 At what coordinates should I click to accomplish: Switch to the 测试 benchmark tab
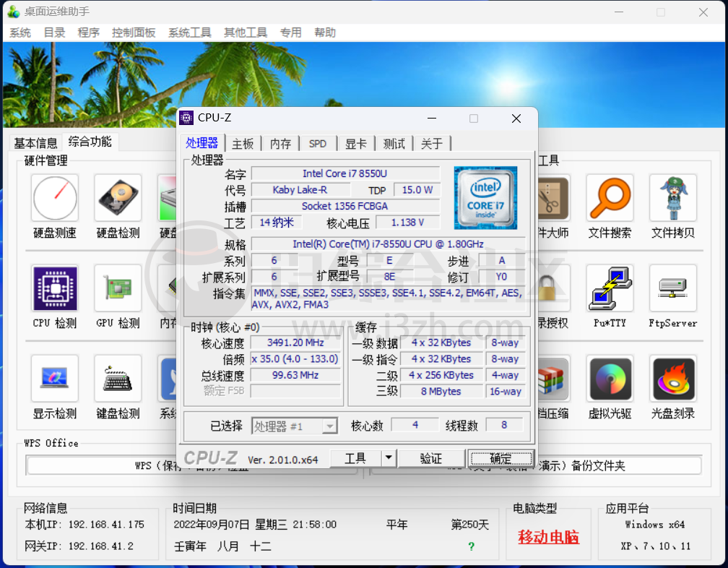point(394,144)
